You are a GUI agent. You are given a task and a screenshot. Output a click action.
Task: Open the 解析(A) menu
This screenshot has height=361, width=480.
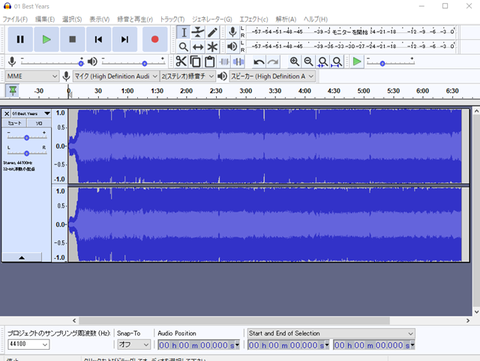pos(286,19)
